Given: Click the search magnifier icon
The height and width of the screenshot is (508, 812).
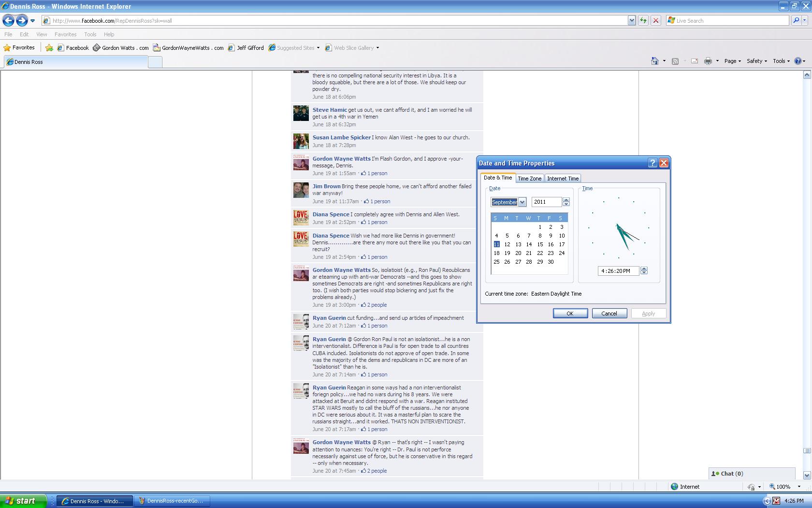Looking at the screenshot, I should (796, 20).
